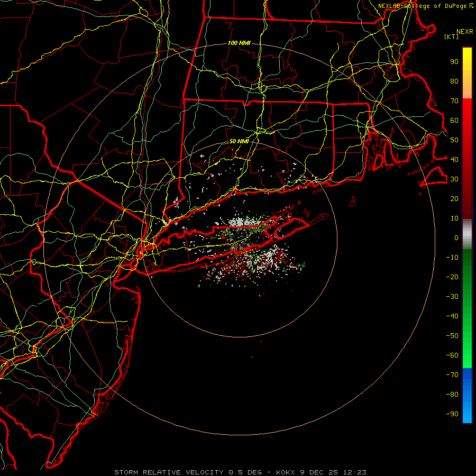Click the 10 value on the velocity scale
The image size is (476, 476).
pos(454,218)
